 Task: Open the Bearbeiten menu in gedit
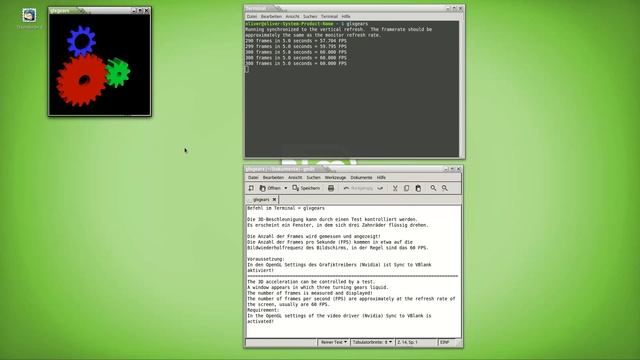273,178
